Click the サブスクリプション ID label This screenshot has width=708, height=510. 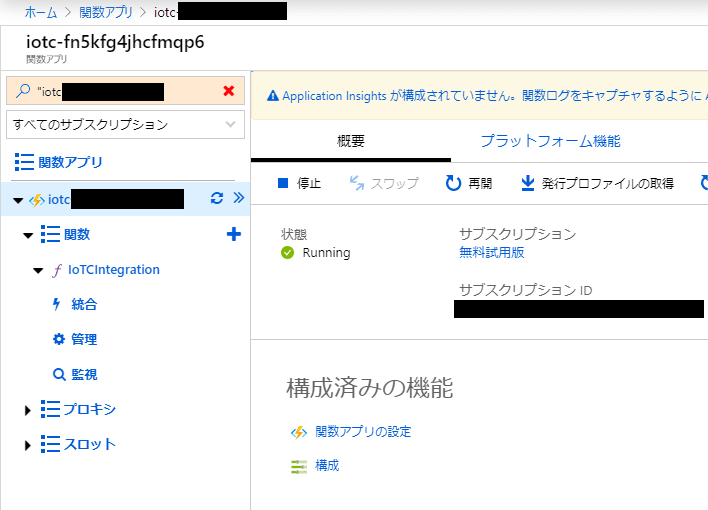526,290
